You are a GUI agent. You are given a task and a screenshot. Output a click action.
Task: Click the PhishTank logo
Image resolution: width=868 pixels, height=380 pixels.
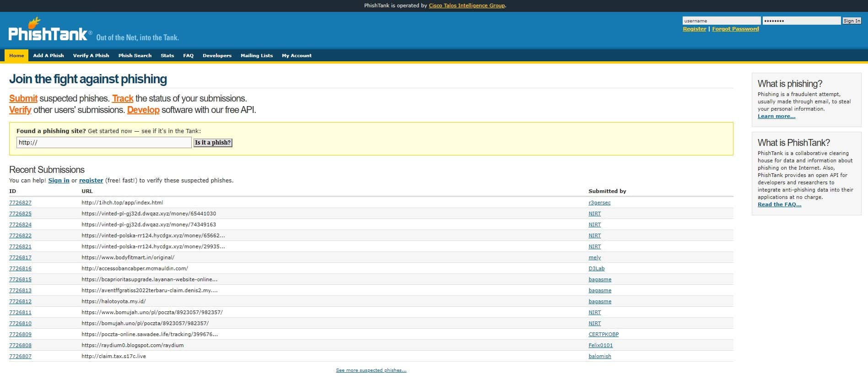tap(48, 32)
